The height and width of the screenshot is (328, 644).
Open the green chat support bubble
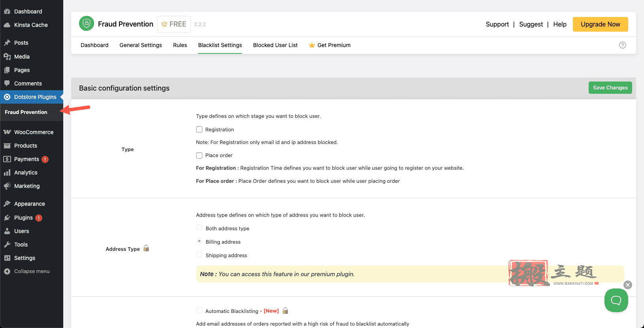coord(616,300)
